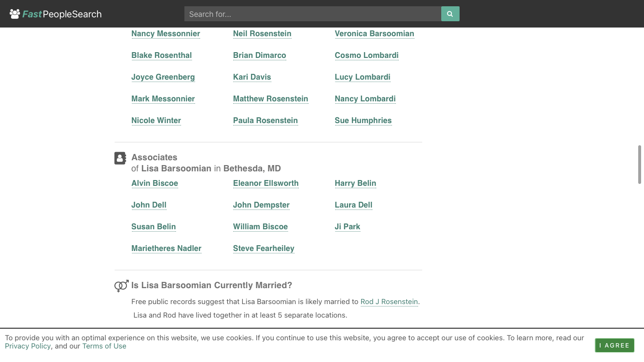Visit Joyce Greenberg's record
The image size is (644, 362).
coord(163,77)
